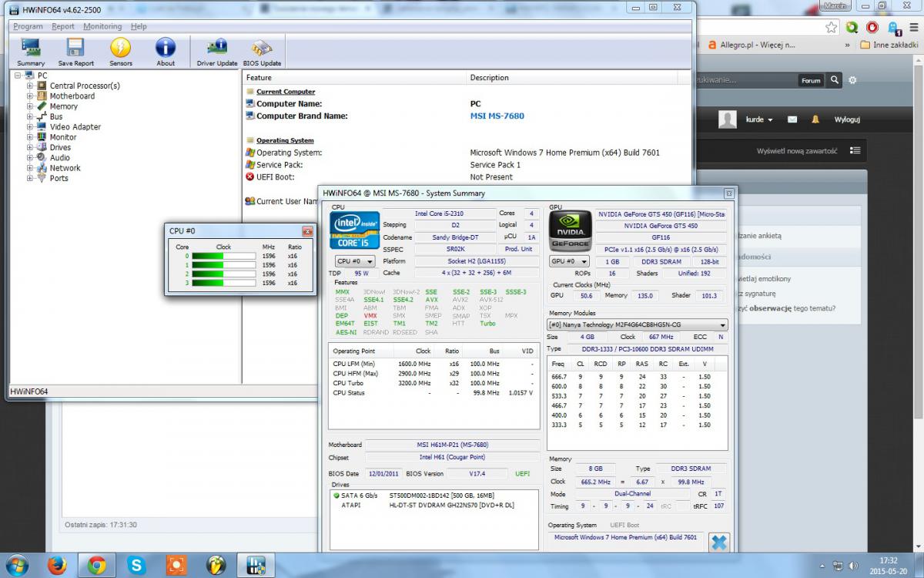This screenshot has width=924, height=578.
Task: Select the Monitor tree icon
Action: click(x=42, y=137)
